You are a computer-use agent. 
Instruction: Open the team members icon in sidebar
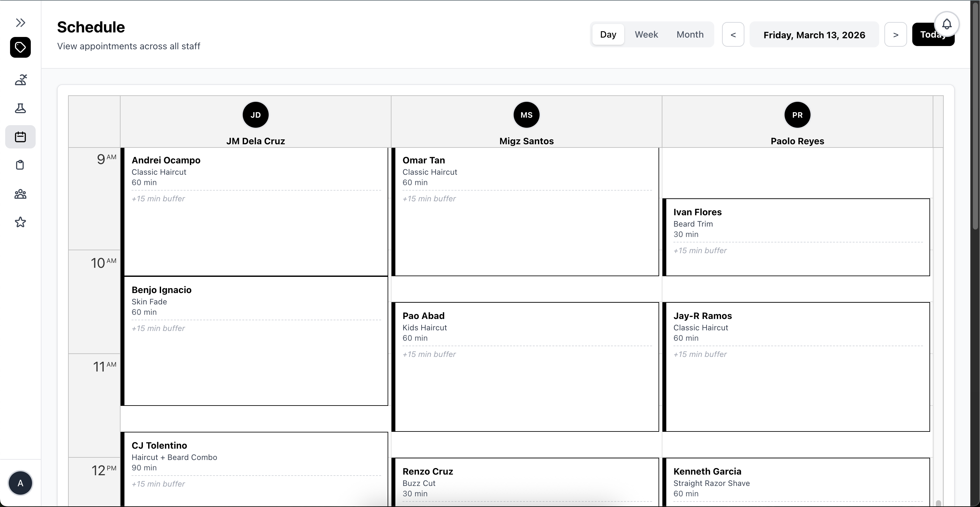20,194
